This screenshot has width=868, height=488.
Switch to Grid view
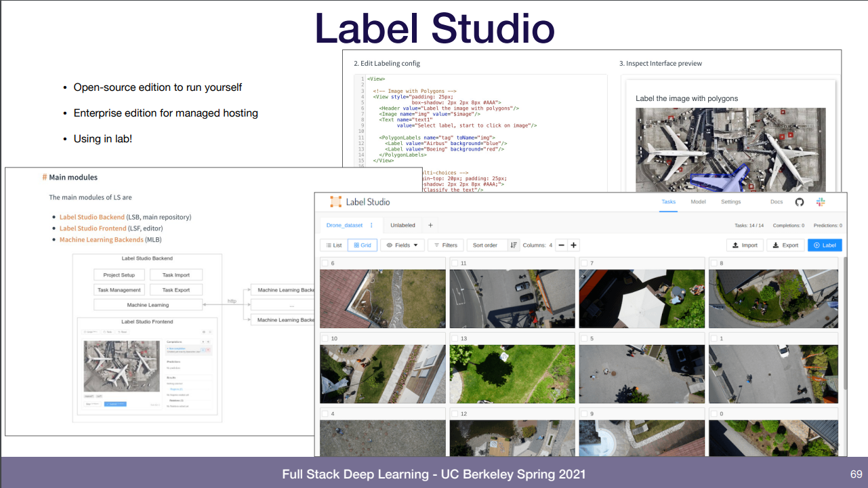point(363,245)
